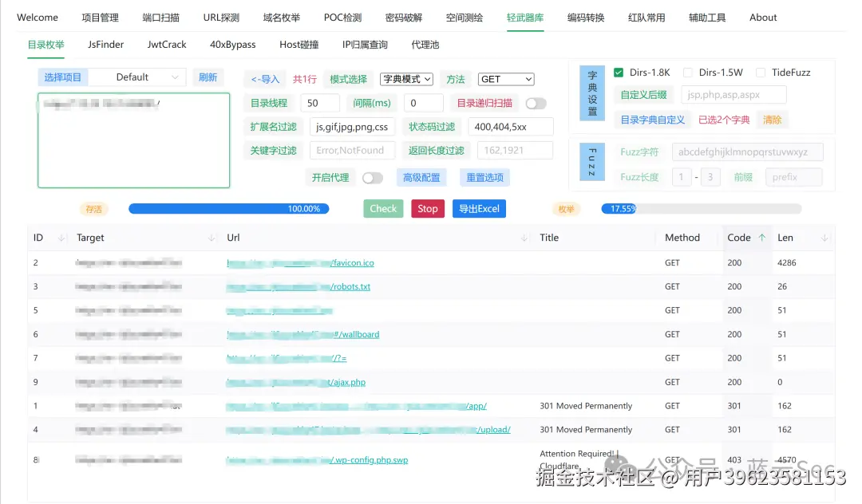Open the About tab
Image resolution: width=862 pixels, height=504 pixels.
[763, 18]
